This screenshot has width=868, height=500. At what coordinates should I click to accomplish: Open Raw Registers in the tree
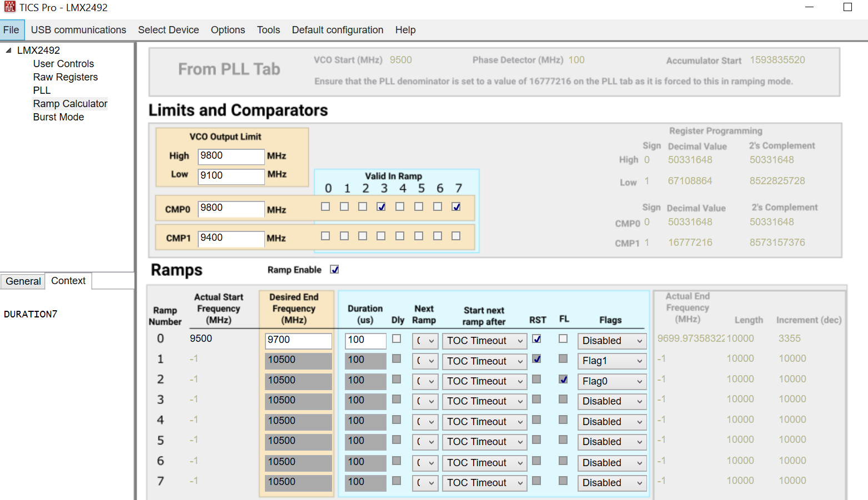(x=66, y=77)
